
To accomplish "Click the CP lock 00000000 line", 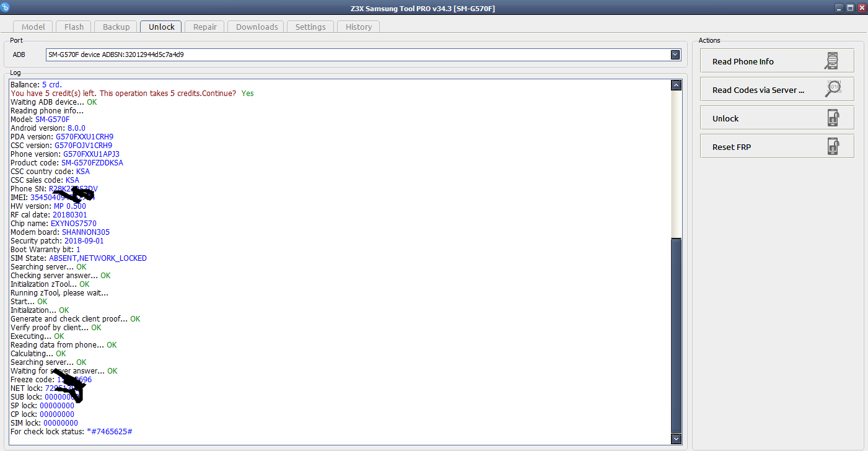I will click(42, 414).
